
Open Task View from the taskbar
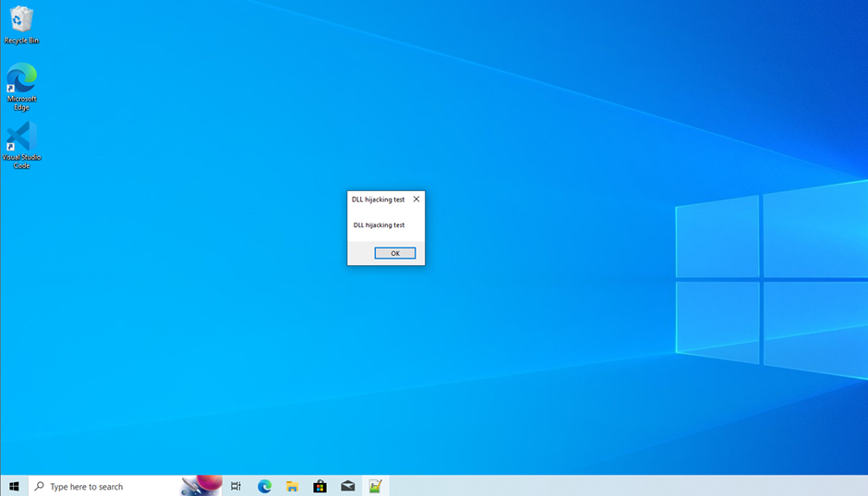[x=235, y=486]
